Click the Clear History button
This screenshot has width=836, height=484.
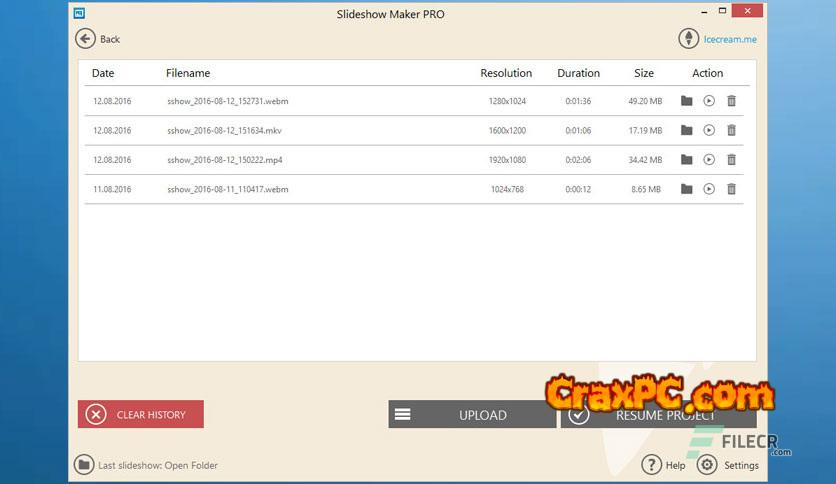point(141,414)
